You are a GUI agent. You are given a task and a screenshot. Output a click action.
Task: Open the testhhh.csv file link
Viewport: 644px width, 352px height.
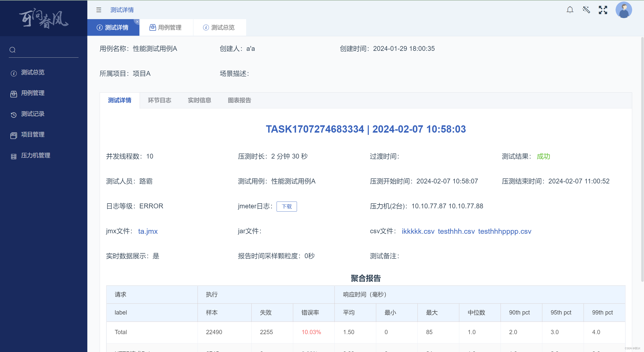[x=456, y=231]
